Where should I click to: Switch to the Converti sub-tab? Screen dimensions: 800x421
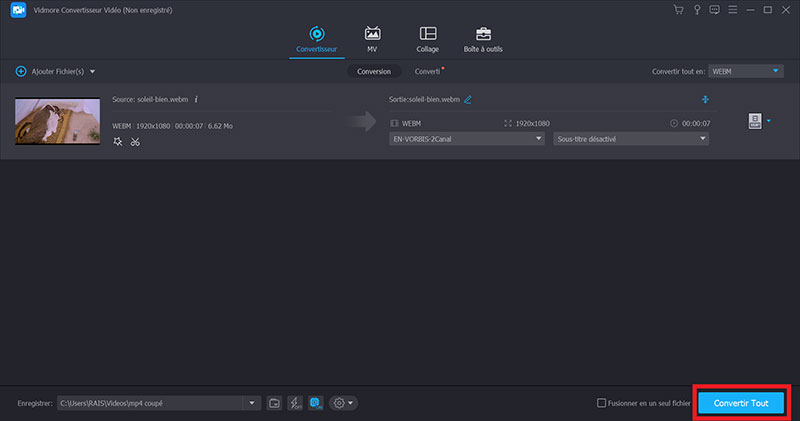click(428, 71)
